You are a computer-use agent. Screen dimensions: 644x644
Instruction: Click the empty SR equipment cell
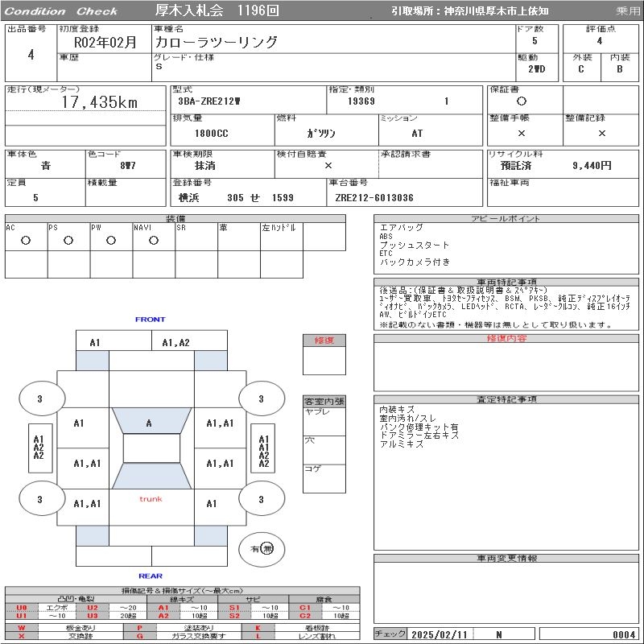(x=196, y=237)
